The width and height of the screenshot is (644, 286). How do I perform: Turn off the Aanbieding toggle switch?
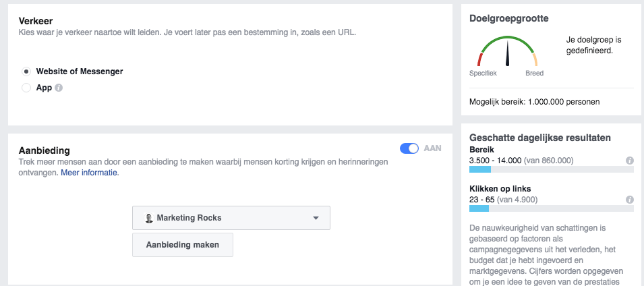click(409, 148)
